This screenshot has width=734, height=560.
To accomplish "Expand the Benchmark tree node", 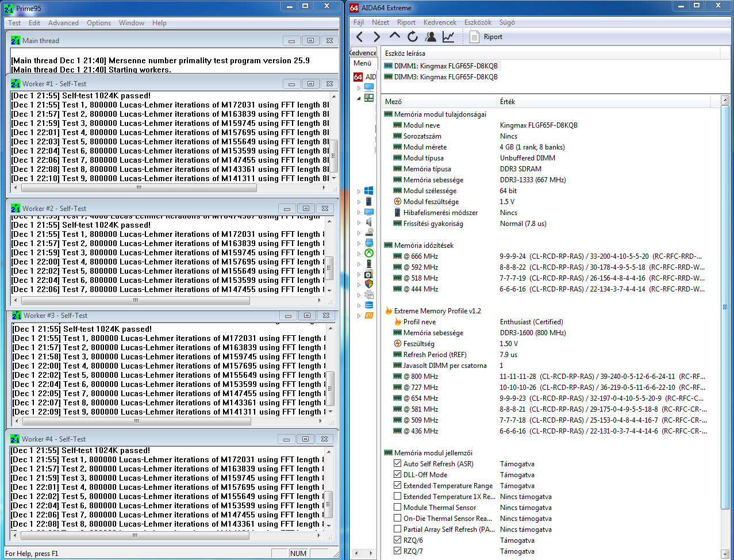I will pos(359,316).
